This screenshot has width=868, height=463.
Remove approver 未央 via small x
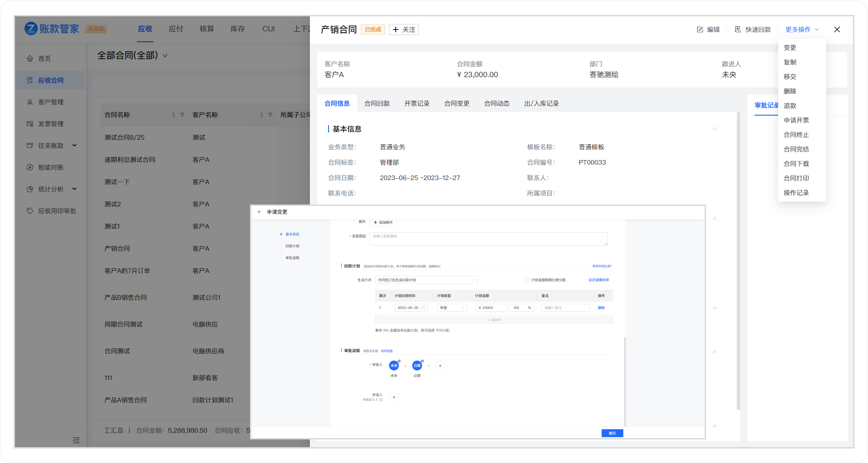tap(399, 361)
